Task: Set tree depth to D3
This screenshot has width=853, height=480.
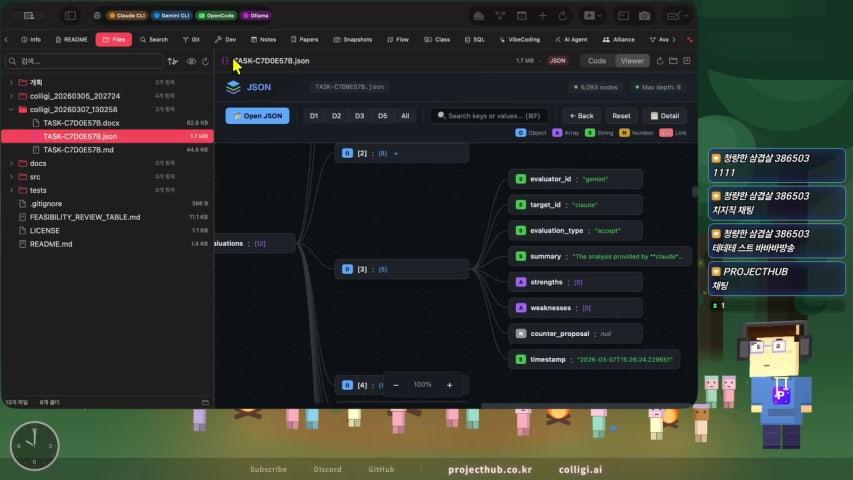Action: [x=359, y=116]
